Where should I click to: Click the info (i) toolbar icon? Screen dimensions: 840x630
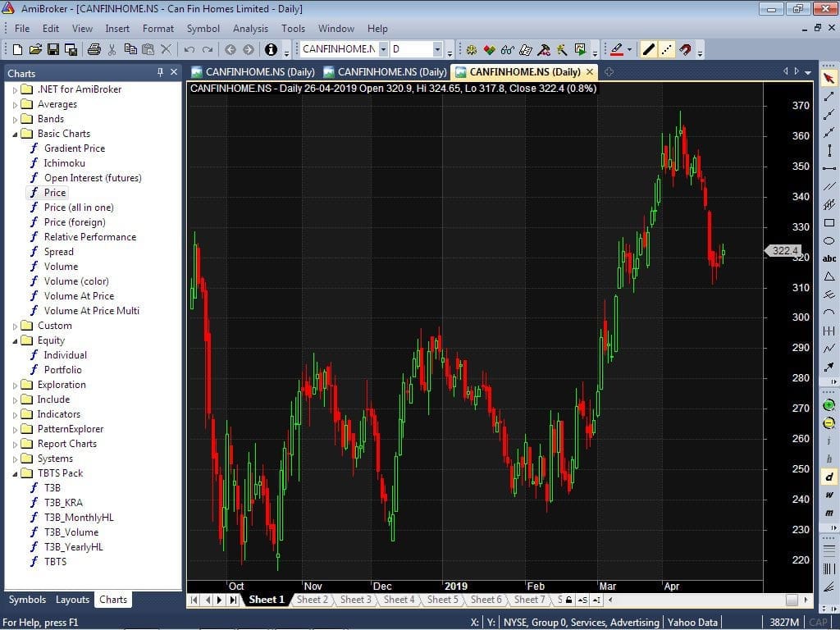271,50
